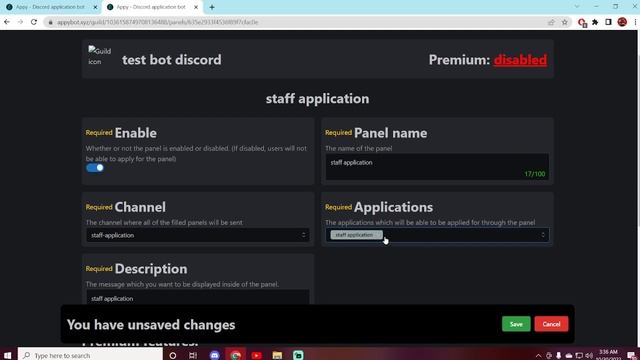Open the taskbar clock and date
The image size is (640, 360).
point(608,355)
